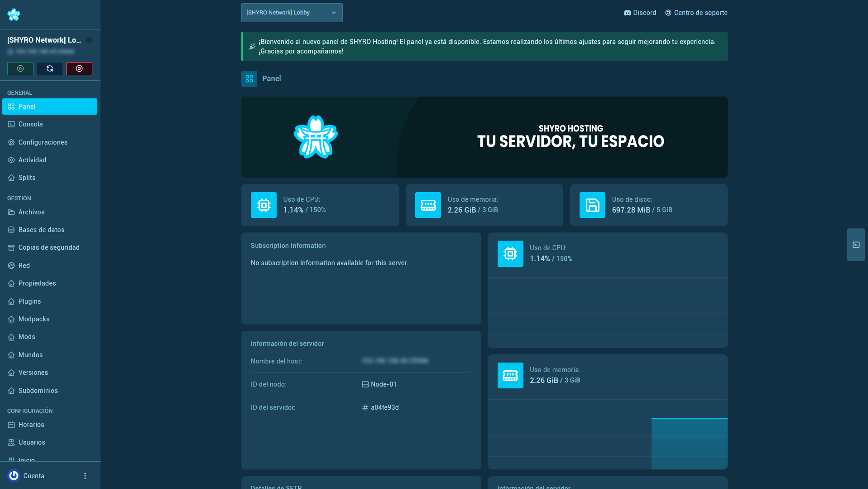This screenshot has width=868, height=489.
Task: Click the CPU chip icon in the top stats row
Action: (264, 205)
